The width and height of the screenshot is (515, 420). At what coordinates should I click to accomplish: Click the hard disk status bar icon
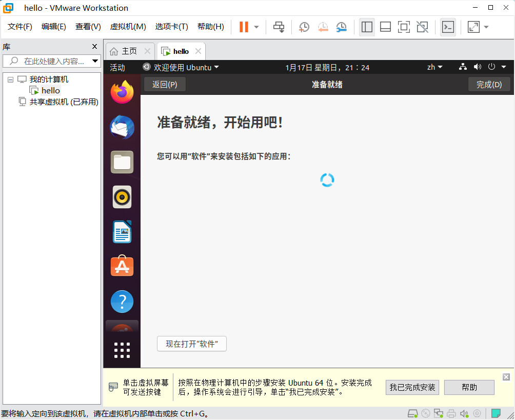(x=413, y=413)
